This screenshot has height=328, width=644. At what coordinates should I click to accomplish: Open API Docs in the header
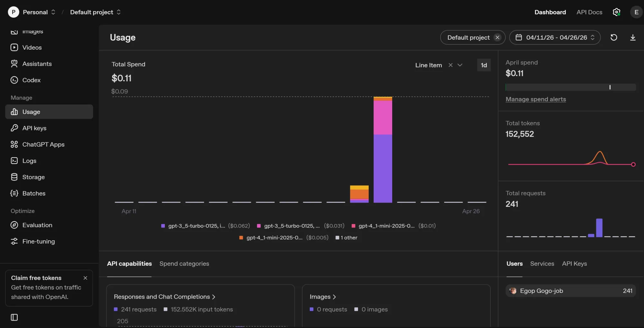pos(589,12)
